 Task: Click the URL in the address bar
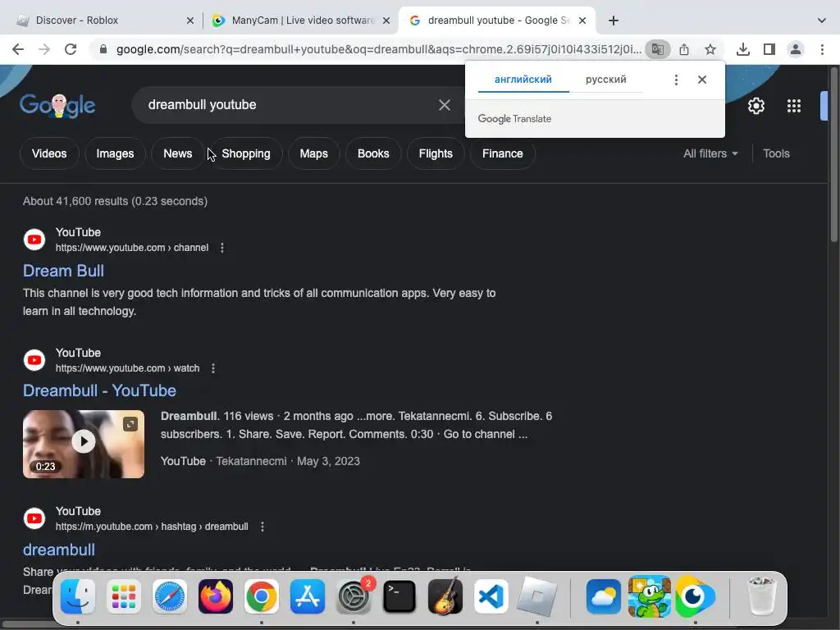378,49
